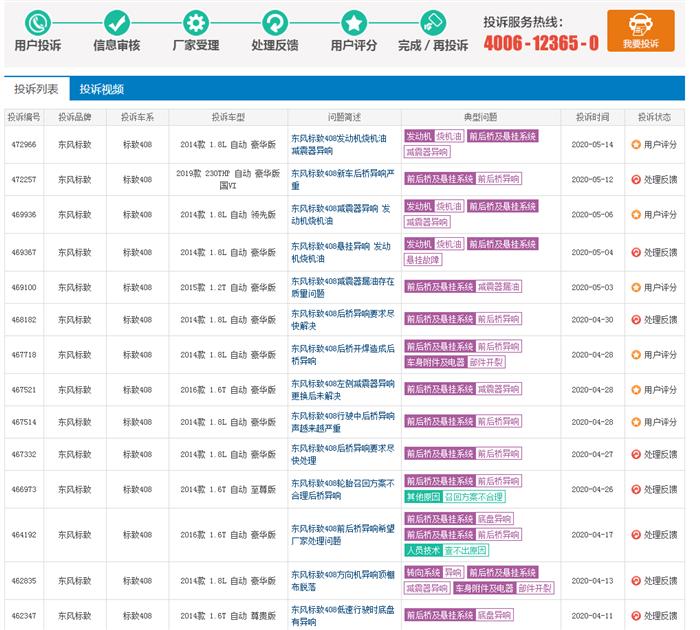Click the 投诉时间 column header
700x630 pixels.
[592, 117]
